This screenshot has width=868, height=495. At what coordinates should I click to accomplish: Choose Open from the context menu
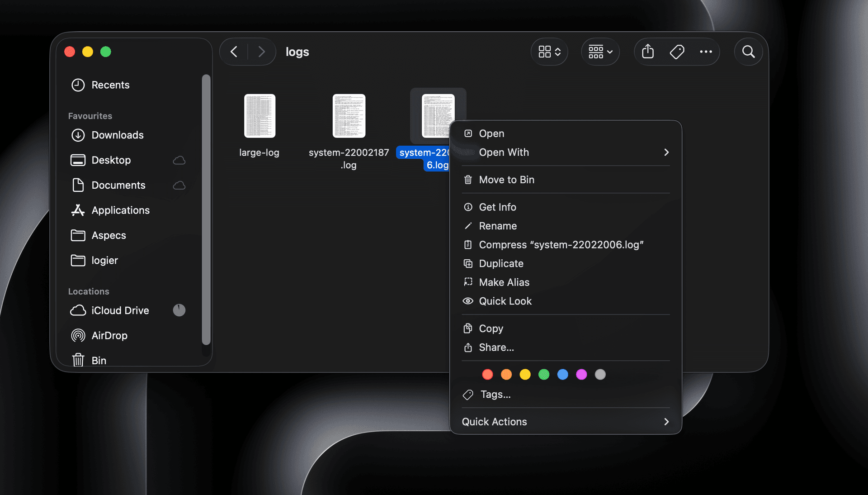tap(566, 133)
